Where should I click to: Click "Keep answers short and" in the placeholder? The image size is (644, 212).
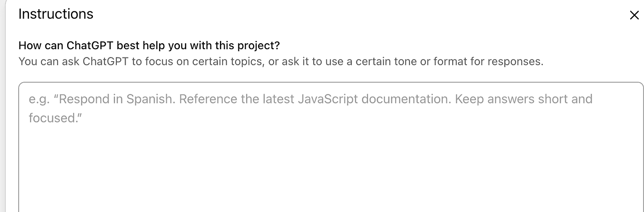[523, 99]
